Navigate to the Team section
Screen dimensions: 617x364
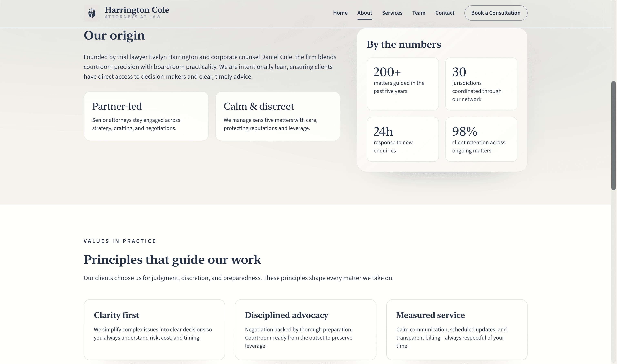click(x=419, y=13)
